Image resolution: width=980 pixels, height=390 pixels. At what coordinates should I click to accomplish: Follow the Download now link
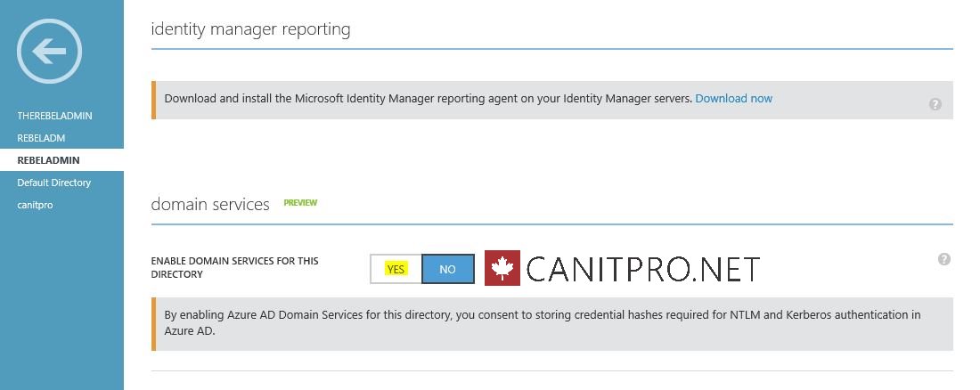(x=734, y=99)
